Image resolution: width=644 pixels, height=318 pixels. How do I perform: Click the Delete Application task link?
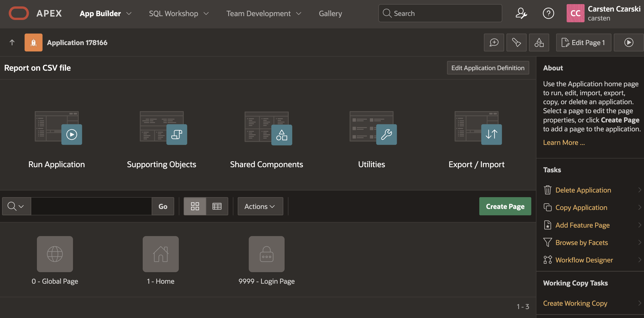click(583, 190)
